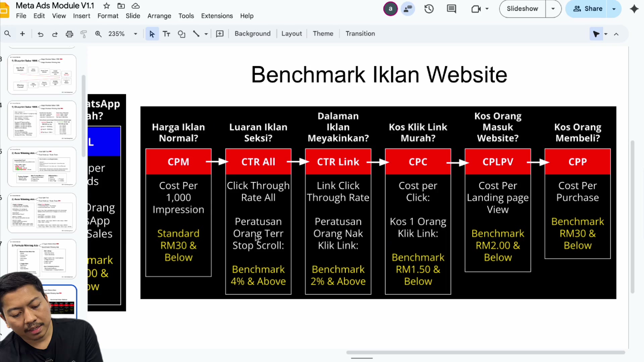
Task: Click the Slideshow button
Action: point(522,9)
